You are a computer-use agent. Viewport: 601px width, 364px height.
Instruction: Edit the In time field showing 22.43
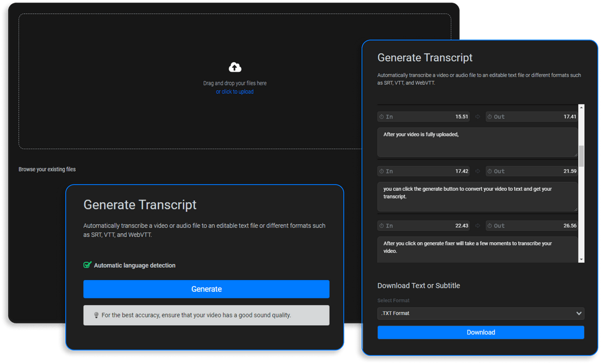tap(423, 226)
